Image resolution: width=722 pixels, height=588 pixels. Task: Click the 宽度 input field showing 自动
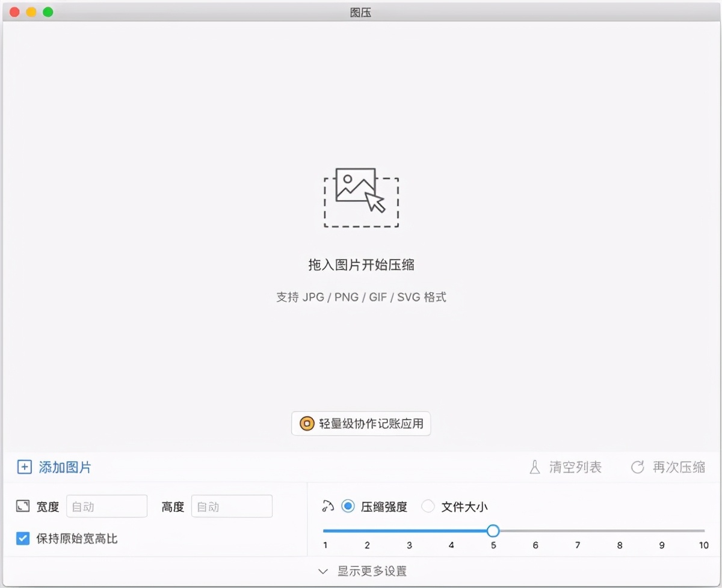coord(106,506)
